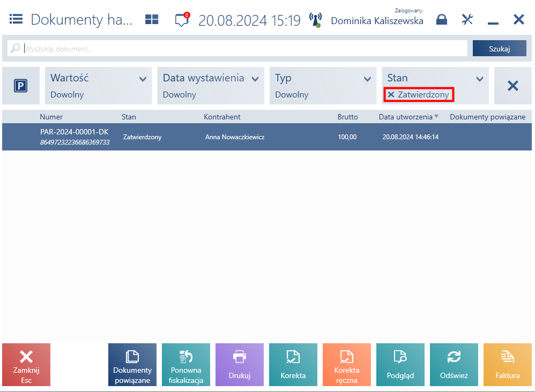535x392 pixels.
Task: Click the Dokumenty powiązane column header
Action: tap(488, 117)
